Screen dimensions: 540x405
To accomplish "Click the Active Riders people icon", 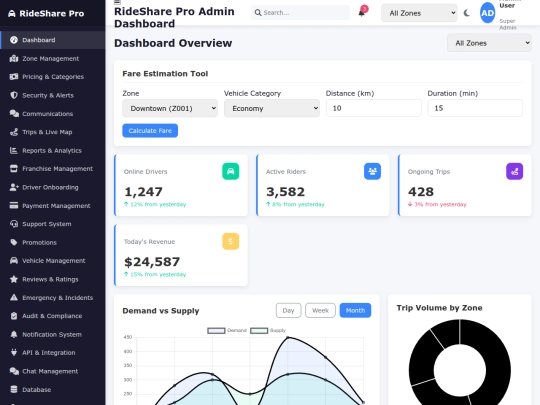I will (373, 172).
